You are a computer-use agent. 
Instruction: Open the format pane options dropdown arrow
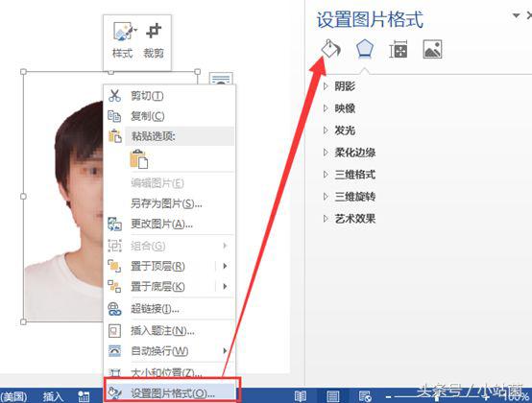pyautogui.click(x=516, y=15)
